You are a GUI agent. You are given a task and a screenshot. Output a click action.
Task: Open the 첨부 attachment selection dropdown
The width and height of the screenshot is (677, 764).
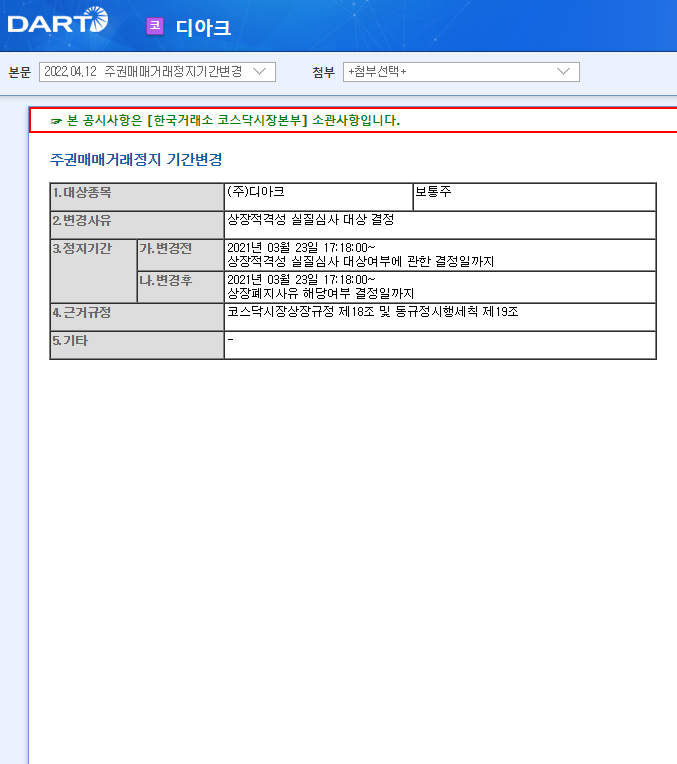point(461,72)
